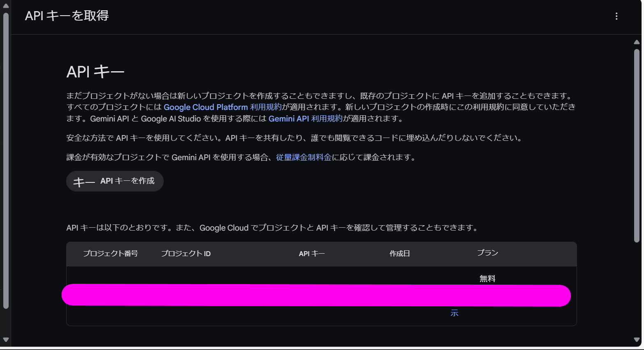Click the プロジェクト番号 column header
This screenshot has width=644, height=350.
coord(110,254)
